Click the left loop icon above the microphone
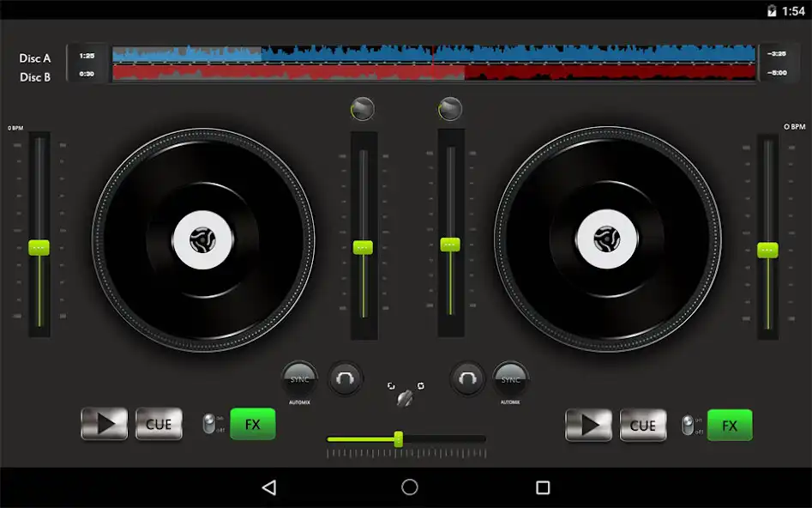This screenshot has height=508, width=812. [x=391, y=385]
